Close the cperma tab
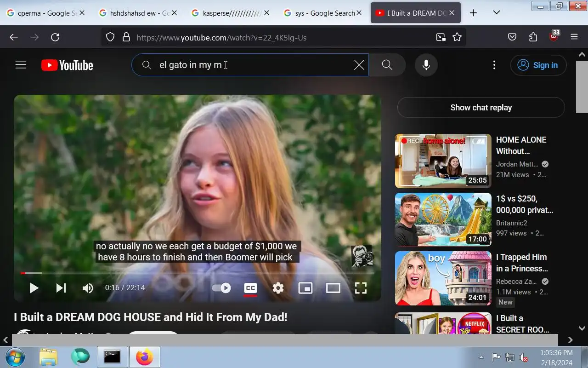The image size is (588, 368). pyautogui.click(x=82, y=13)
